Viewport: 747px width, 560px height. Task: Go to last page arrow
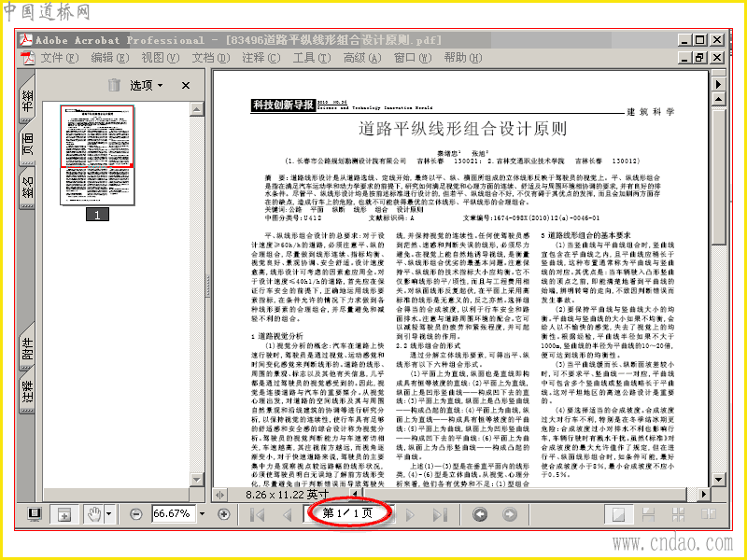pos(441,514)
